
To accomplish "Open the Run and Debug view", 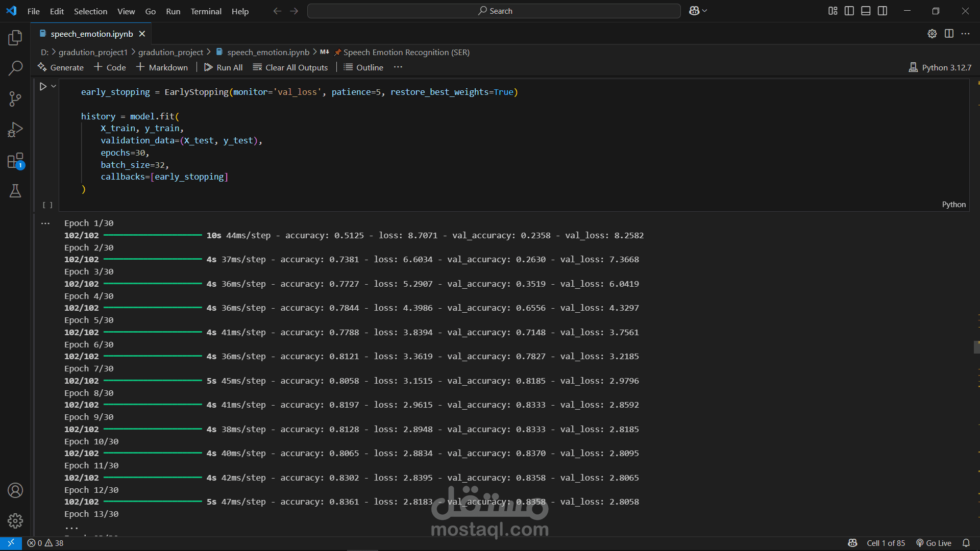I will click(15, 130).
